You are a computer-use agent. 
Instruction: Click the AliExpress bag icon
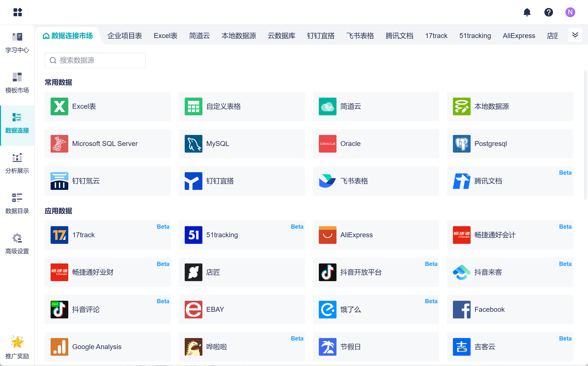point(328,235)
